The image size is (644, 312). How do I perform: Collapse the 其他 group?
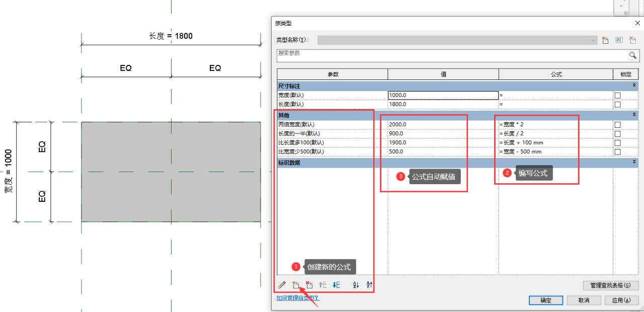pyautogui.click(x=635, y=115)
